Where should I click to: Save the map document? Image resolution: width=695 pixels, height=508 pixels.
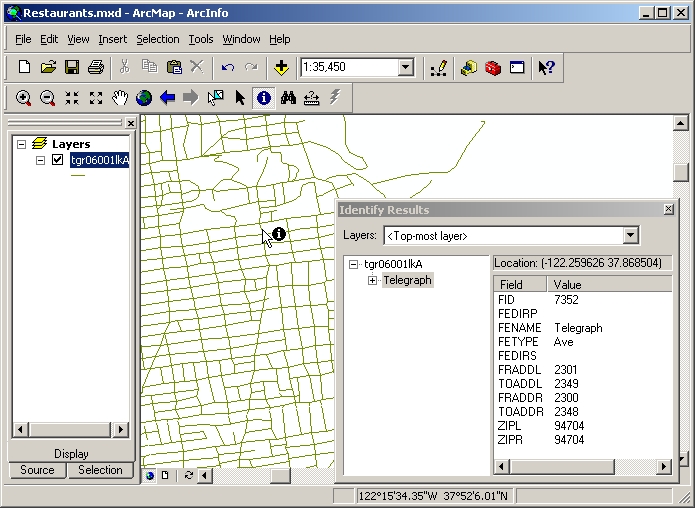pyautogui.click(x=72, y=68)
